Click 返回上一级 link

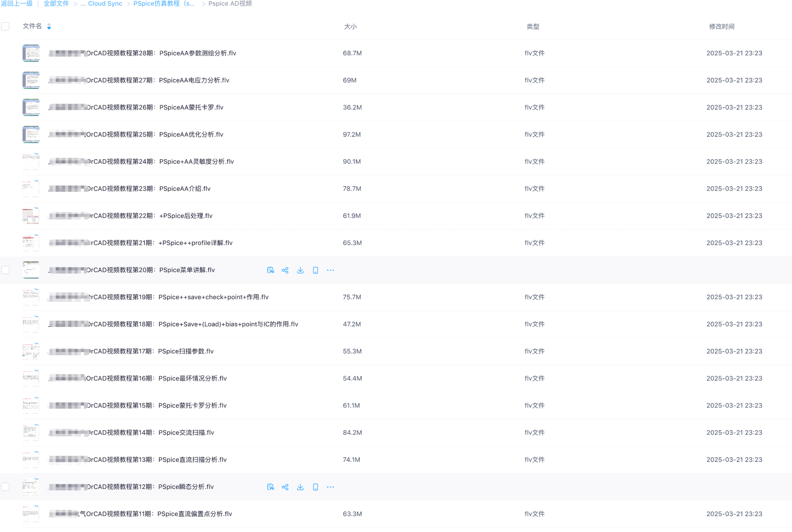click(x=17, y=3)
